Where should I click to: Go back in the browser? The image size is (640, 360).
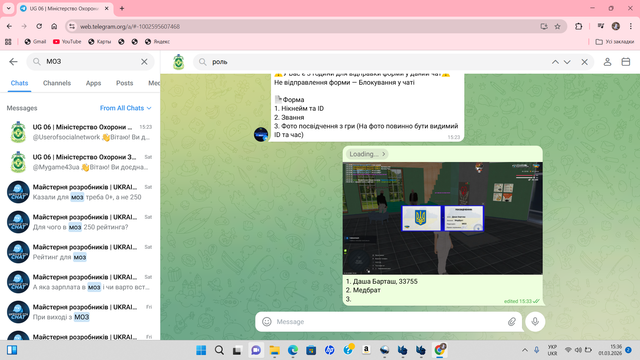coord(9,26)
